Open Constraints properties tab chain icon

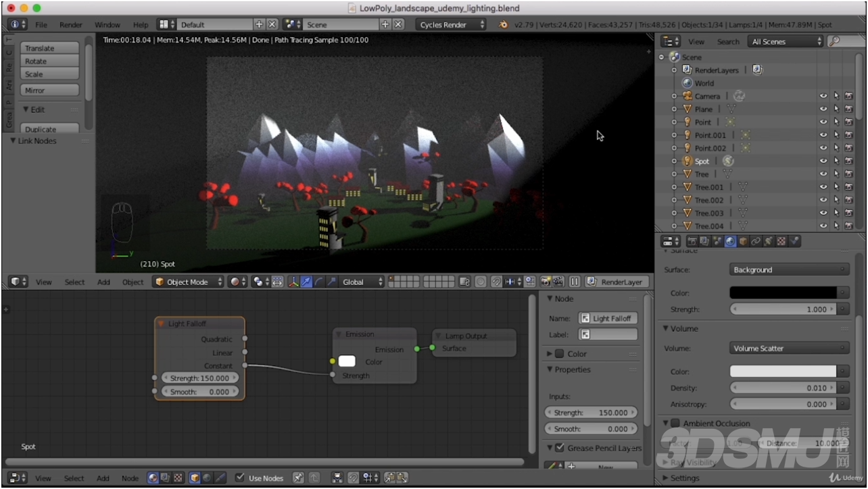pyautogui.click(x=756, y=241)
